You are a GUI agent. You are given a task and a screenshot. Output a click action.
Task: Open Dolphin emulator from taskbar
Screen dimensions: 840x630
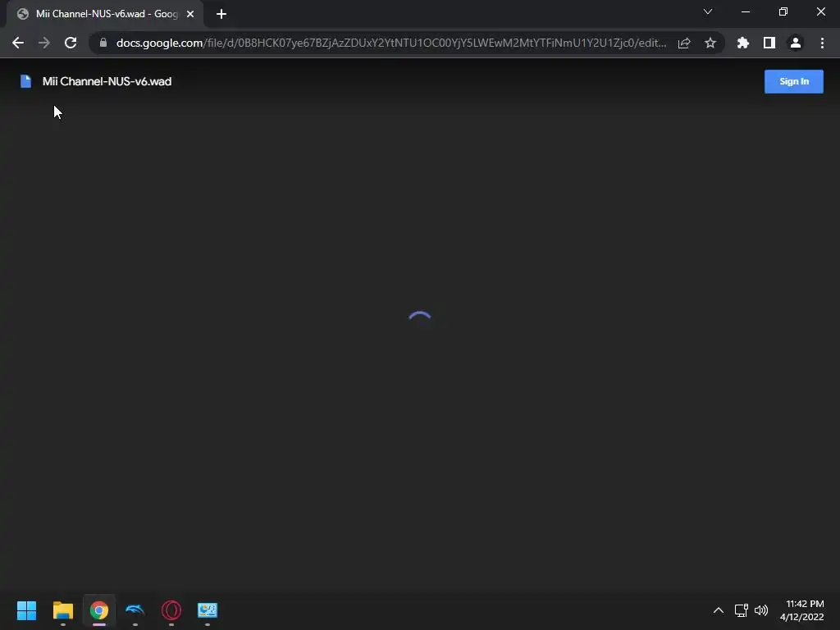tap(135, 610)
